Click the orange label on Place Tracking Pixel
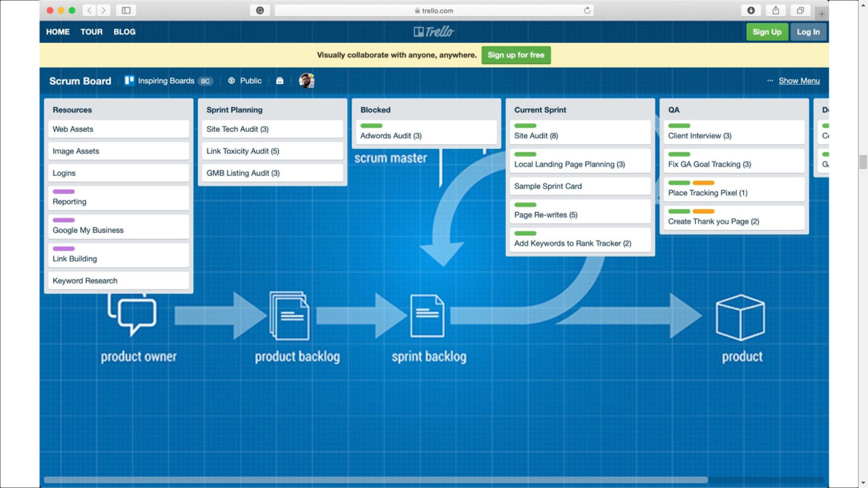 coord(704,183)
